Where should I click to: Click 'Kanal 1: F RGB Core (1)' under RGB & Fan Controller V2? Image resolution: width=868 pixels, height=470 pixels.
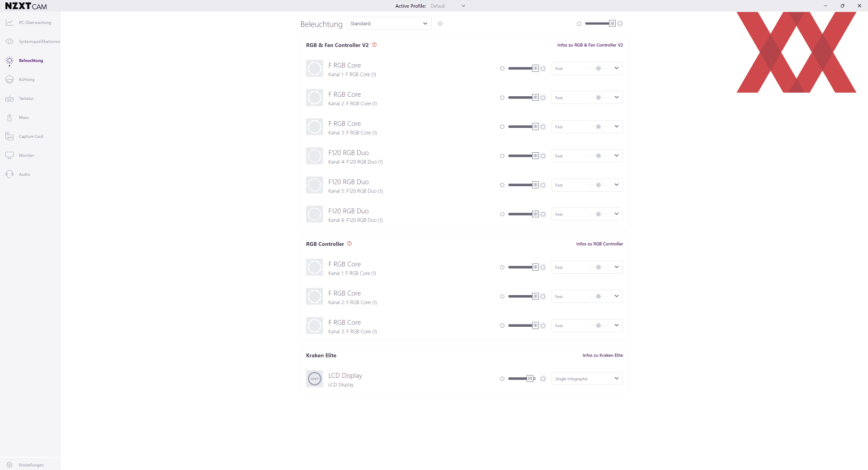click(352, 75)
